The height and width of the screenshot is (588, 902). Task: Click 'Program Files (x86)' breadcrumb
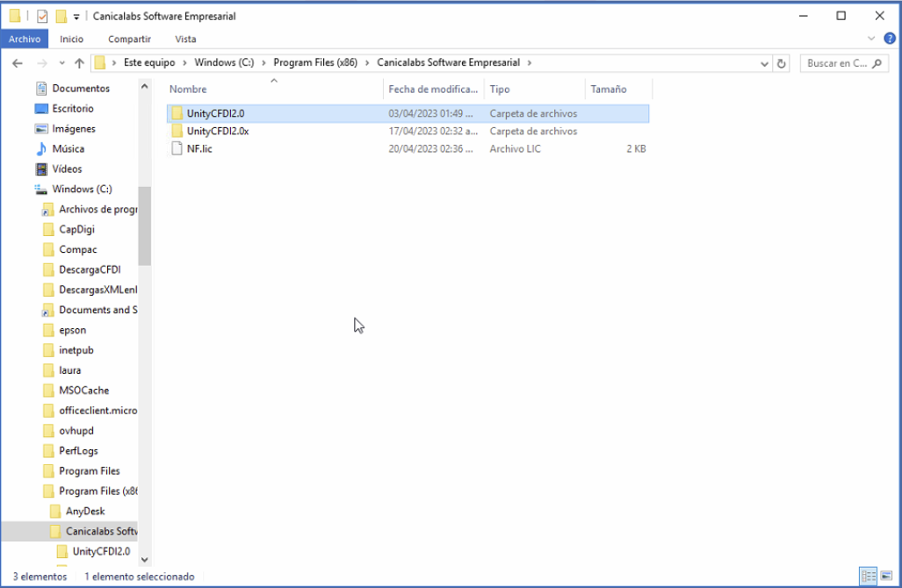pyautogui.click(x=315, y=62)
